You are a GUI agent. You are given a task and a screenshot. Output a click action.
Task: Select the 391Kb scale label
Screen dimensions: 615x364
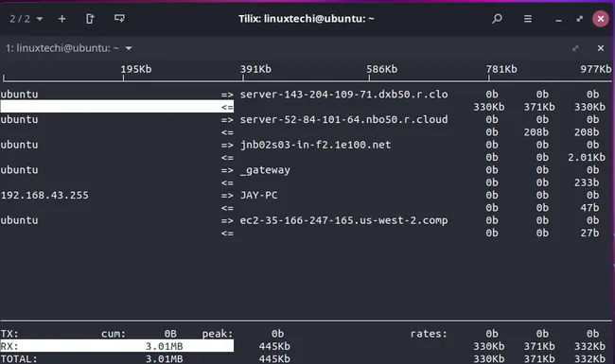click(255, 69)
